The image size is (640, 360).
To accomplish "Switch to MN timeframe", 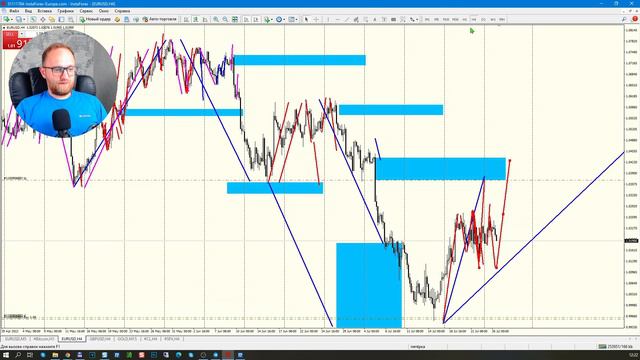I will tap(502, 19).
